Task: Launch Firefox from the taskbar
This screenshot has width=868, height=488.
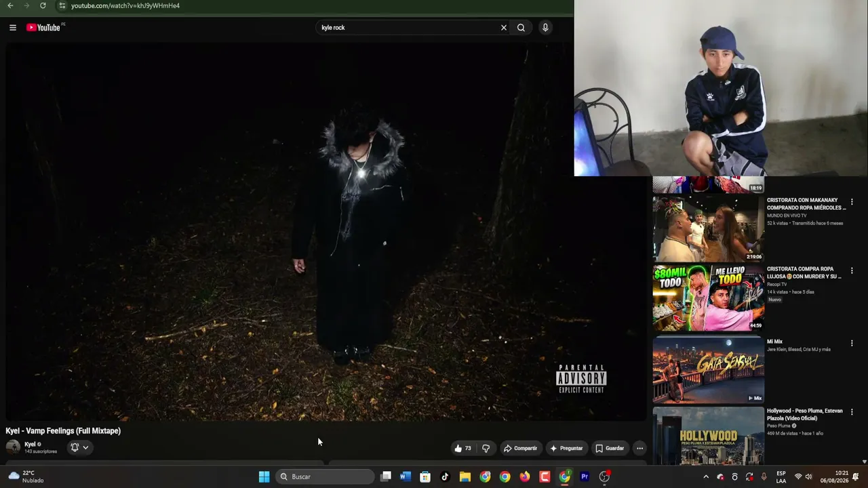Action: pos(525,476)
